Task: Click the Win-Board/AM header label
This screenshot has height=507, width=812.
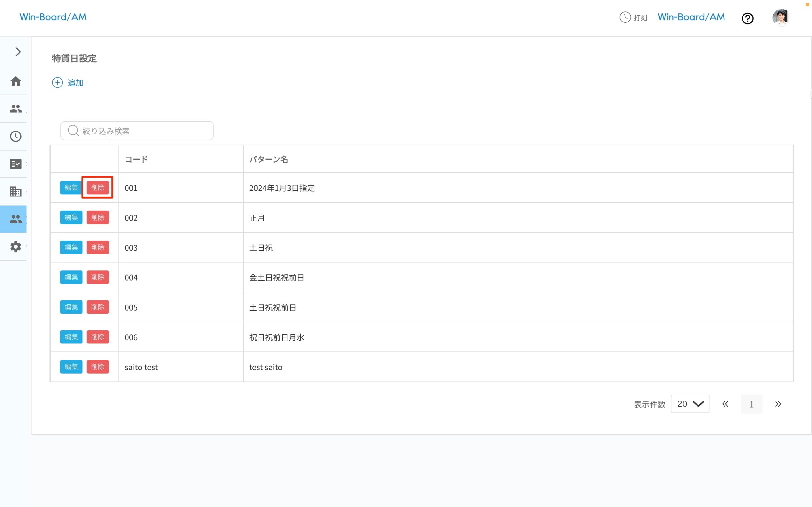Action: [691, 17]
